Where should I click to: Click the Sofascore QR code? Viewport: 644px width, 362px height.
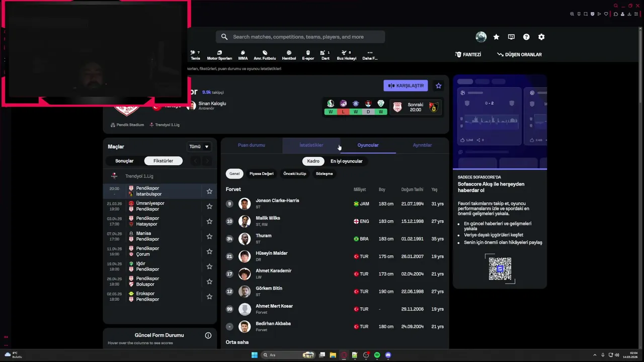[500, 269]
